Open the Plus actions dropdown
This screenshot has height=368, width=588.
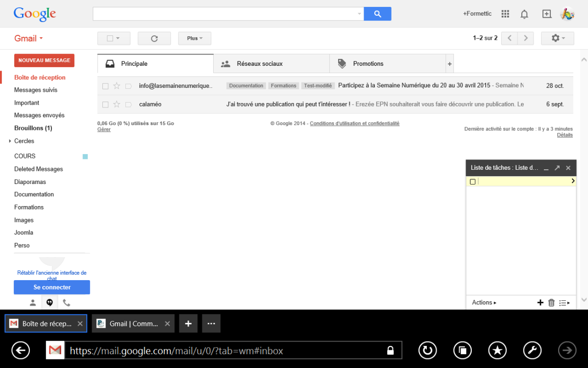[x=195, y=38]
